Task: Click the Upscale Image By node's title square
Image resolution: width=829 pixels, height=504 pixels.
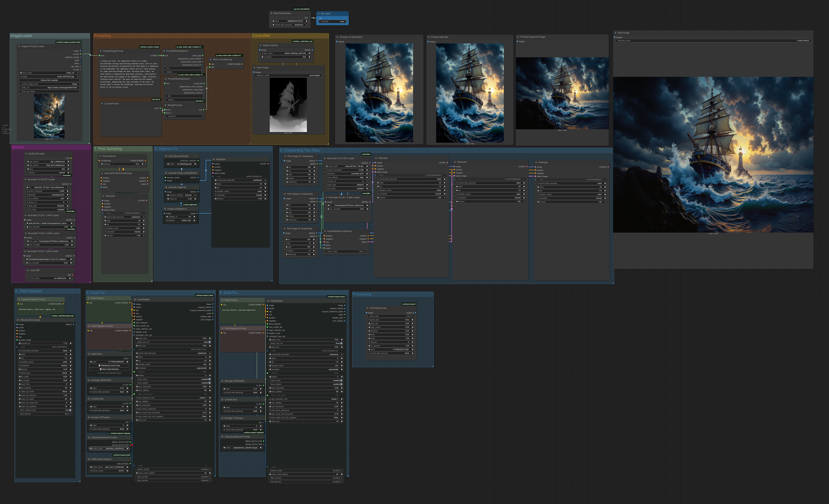Action: pos(166,187)
